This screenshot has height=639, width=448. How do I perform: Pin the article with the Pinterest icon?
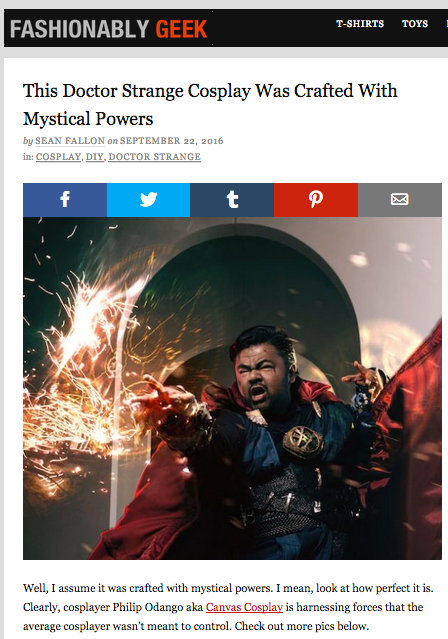tap(316, 200)
